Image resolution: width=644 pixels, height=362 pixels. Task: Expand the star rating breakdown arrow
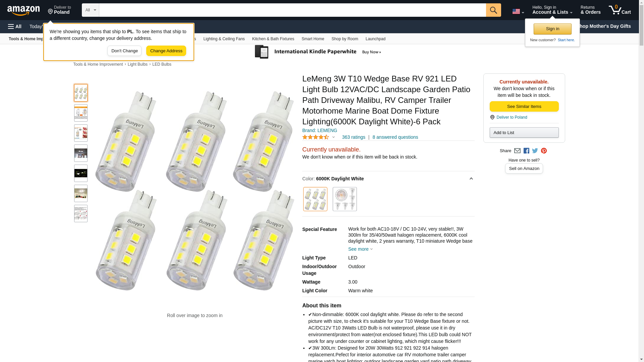pos(333,137)
